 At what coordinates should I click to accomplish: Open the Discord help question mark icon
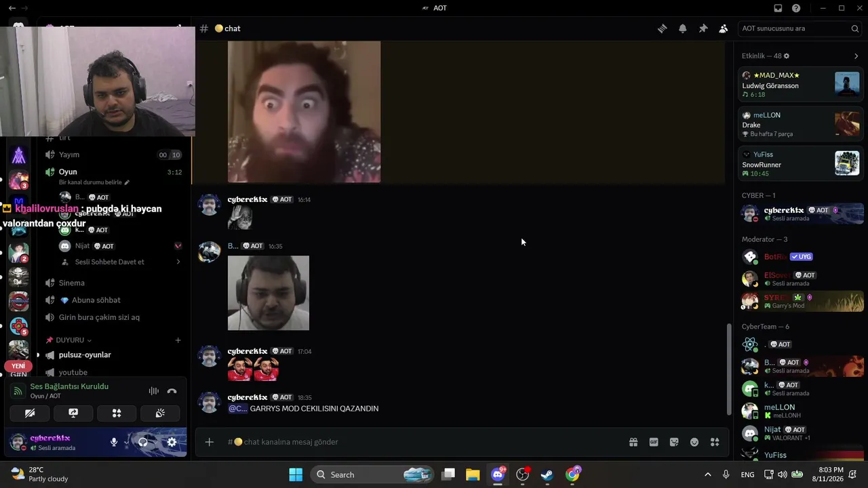pyautogui.click(x=796, y=8)
